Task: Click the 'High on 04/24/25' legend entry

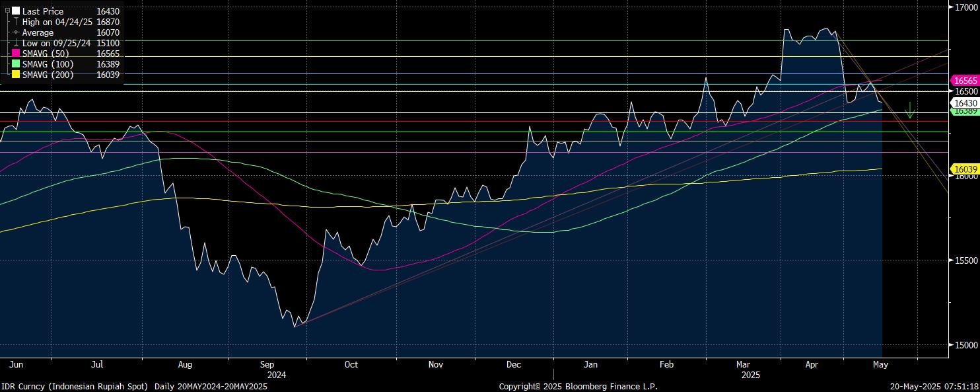Action: click(x=57, y=22)
